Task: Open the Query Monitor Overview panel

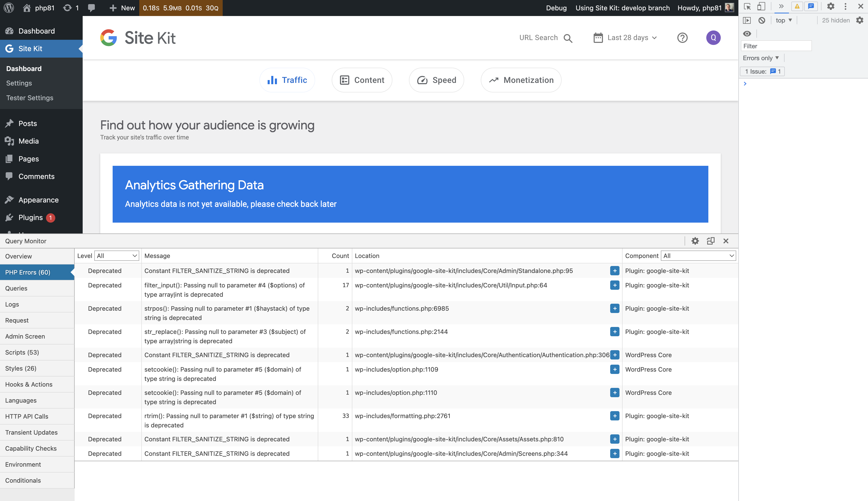Action: (x=37, y=256)
